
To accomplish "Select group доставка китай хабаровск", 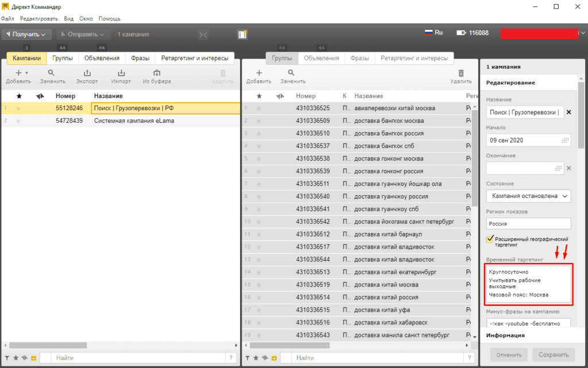I will point(356,323).
